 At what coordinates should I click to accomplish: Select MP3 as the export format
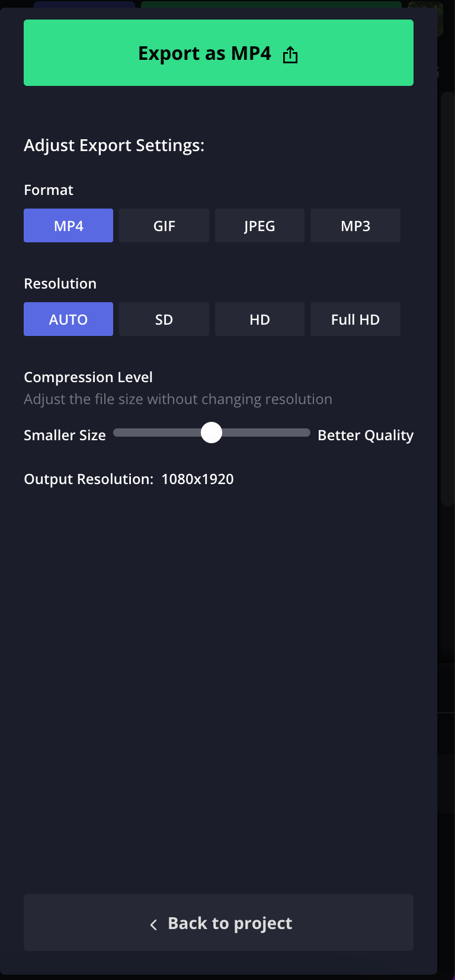point(355,226)
